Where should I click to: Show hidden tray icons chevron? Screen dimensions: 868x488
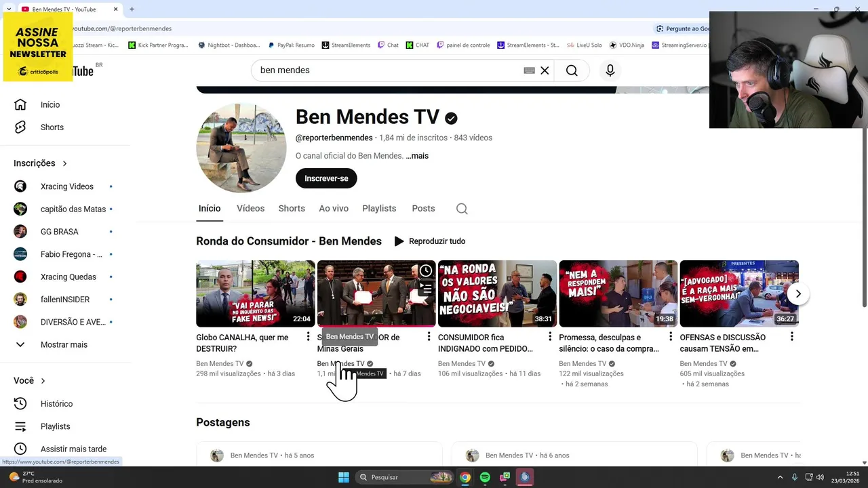pos(780,477)
